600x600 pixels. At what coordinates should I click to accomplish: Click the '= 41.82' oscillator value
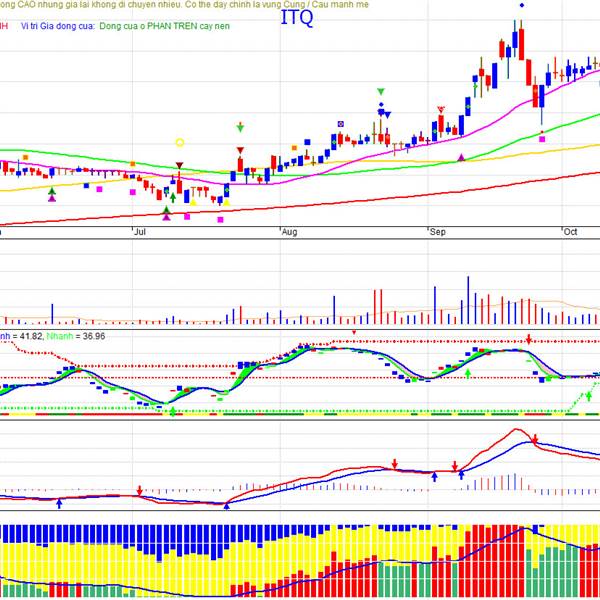click(28, 336)
